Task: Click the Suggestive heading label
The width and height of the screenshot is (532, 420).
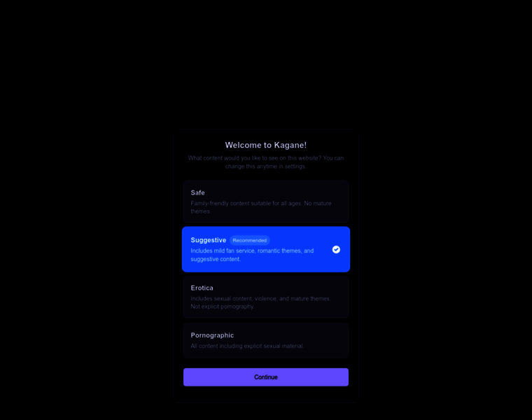Action: point(209,240)
